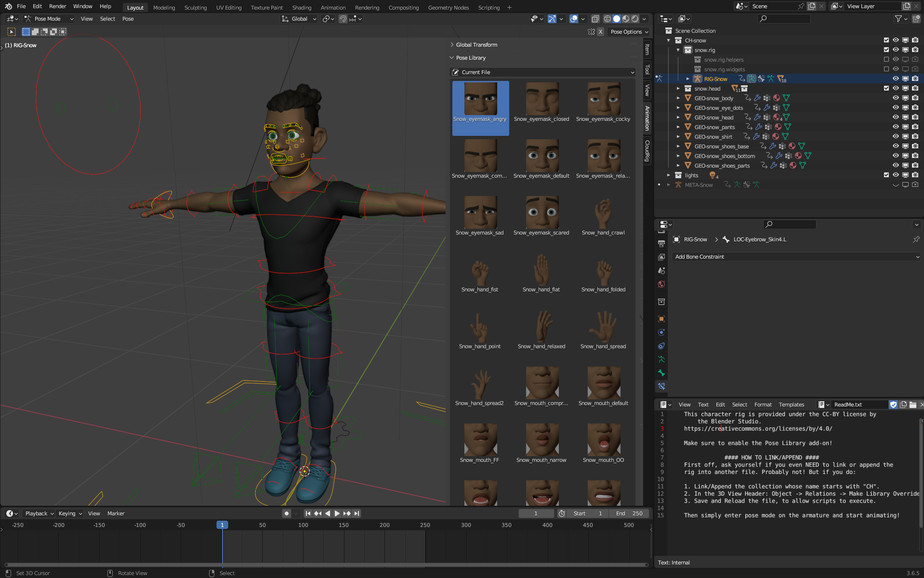Click the auto keying record button

coord(287,513)
